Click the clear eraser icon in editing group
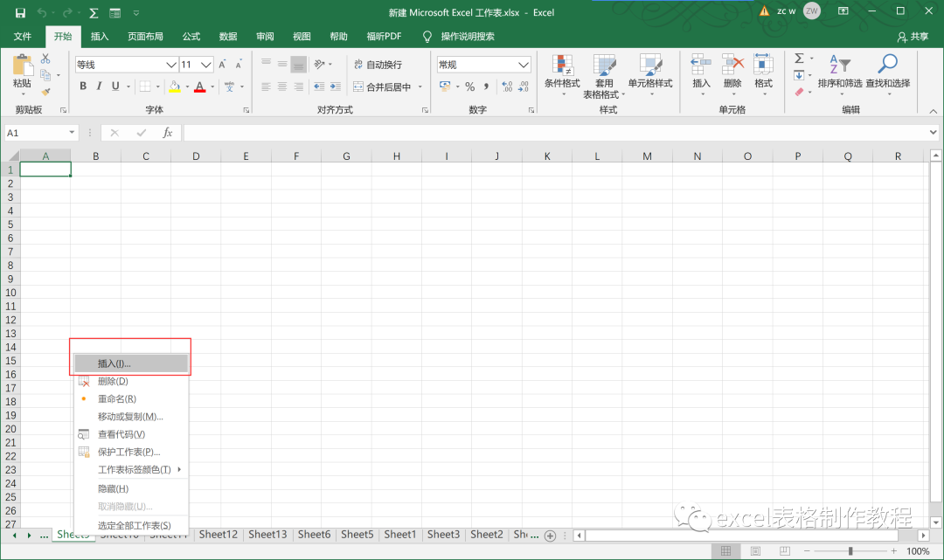The image size is (944, 560). coord(799,92)
